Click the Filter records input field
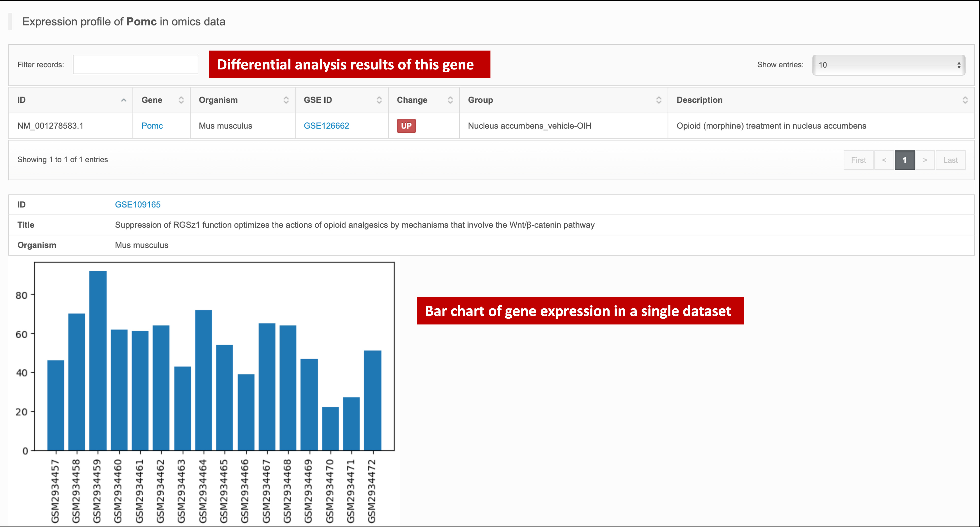 [135, 65]
